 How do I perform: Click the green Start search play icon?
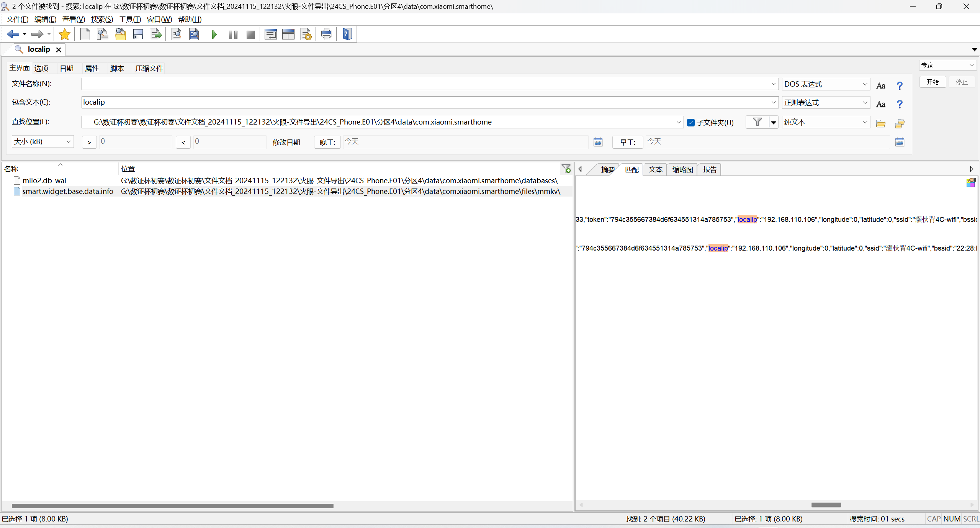(x=214, y=34)
